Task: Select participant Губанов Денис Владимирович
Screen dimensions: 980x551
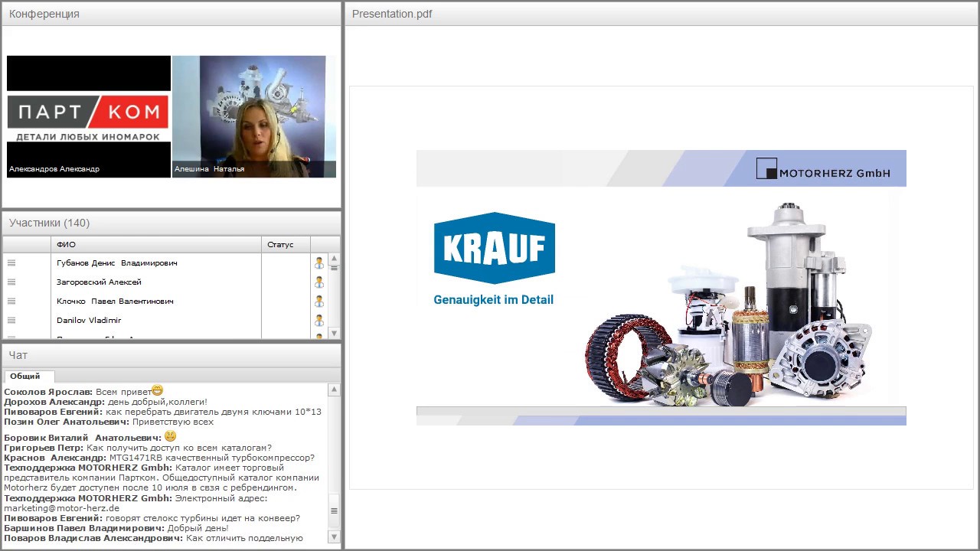Action: point(117,263)
